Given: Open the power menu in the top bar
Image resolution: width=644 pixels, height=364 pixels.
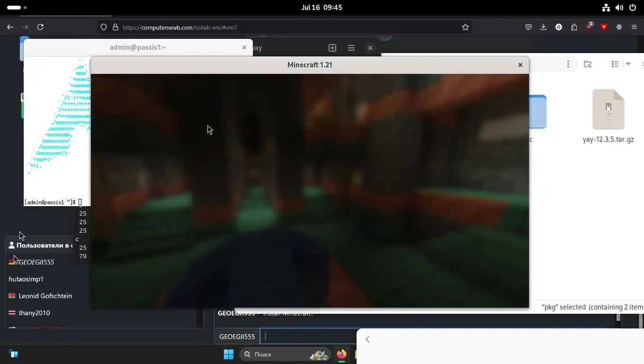Looking at the screenshot, I should tap(633, 8).
